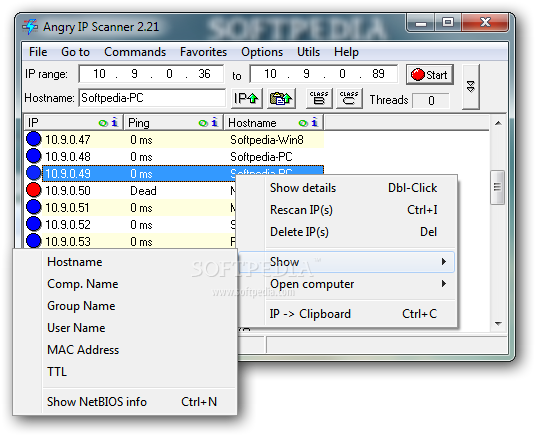This screenshot has width=536, height=436.
Task: Click the green eye icon in Ping column
Action: tap(203, 123)
